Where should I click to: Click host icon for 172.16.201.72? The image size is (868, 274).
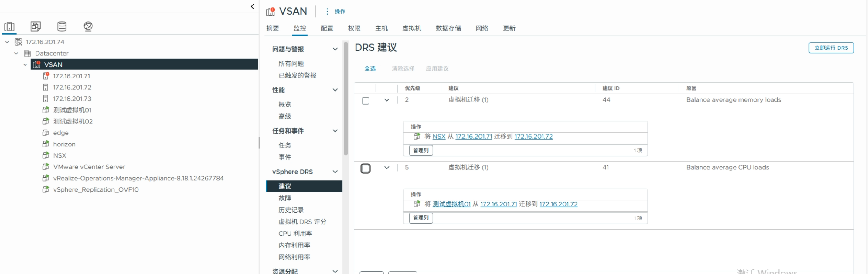[46, 87]
